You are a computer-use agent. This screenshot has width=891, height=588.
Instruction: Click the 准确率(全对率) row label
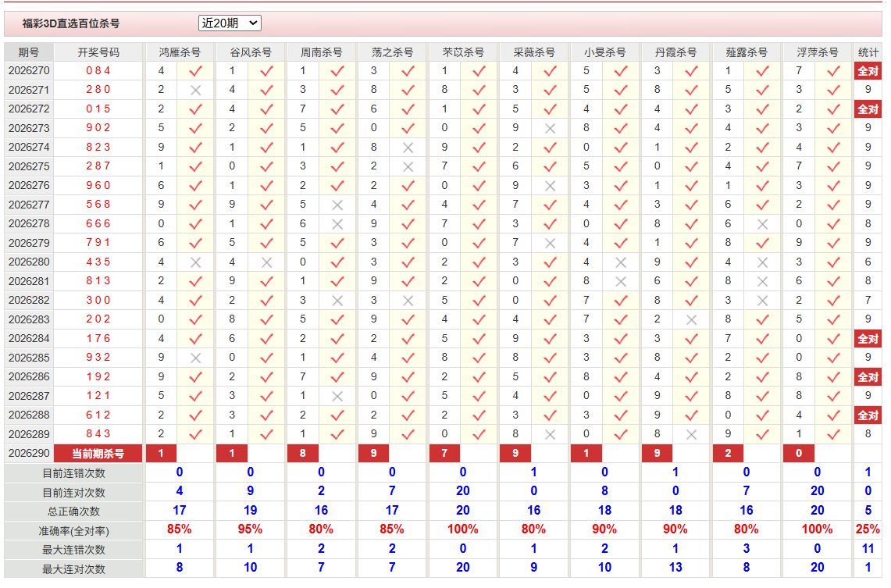73,531
